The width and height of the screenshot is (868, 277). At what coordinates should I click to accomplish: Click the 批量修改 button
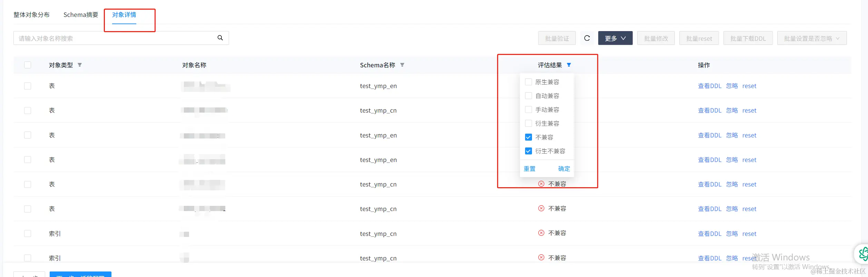coord(656,38)
